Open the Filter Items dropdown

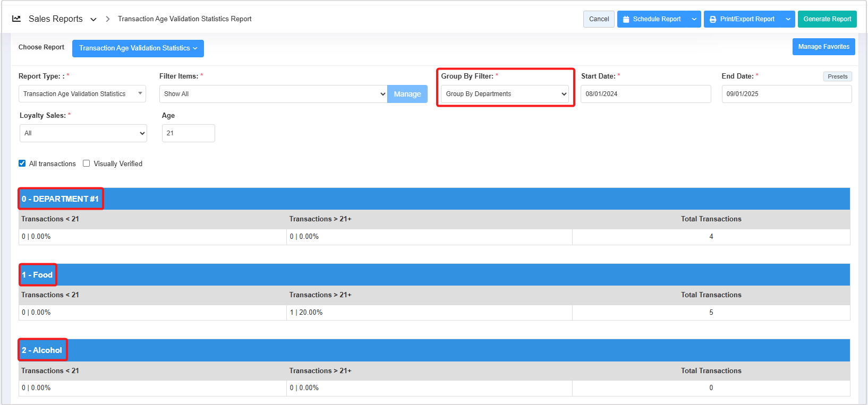click(x=273, y=94)
